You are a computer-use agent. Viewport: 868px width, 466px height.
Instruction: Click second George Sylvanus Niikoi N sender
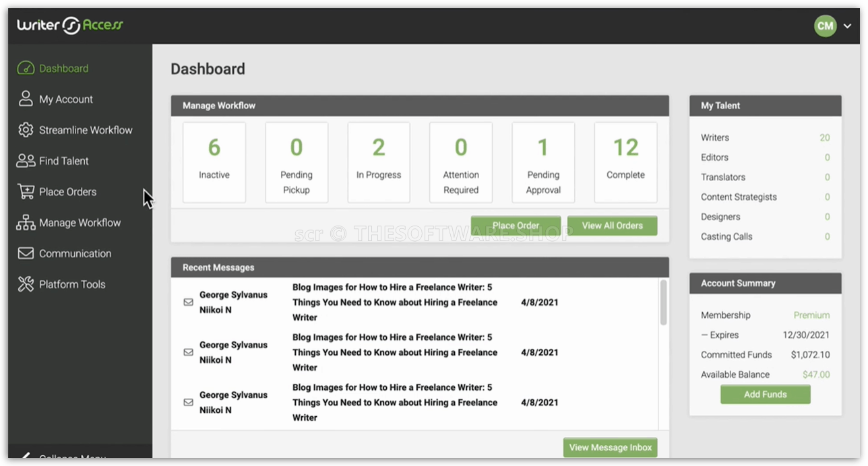pyautogui.click(x=233, y=352)
